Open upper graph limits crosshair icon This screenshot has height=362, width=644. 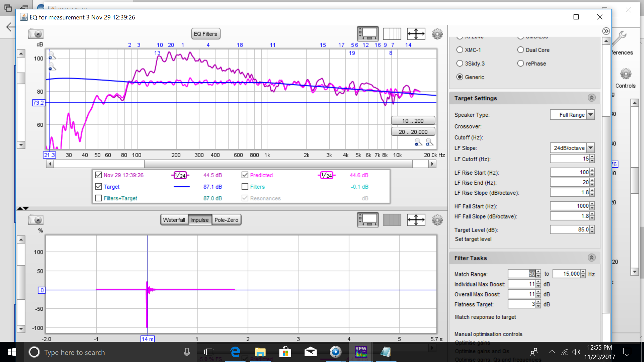coord(416,34)
